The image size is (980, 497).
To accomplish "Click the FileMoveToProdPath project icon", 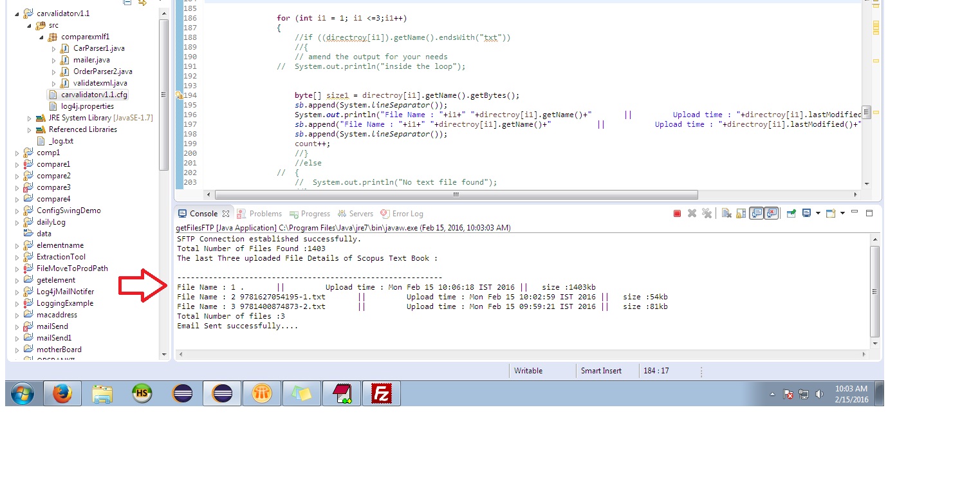I will pyautogui.click(x=28, y=268).
